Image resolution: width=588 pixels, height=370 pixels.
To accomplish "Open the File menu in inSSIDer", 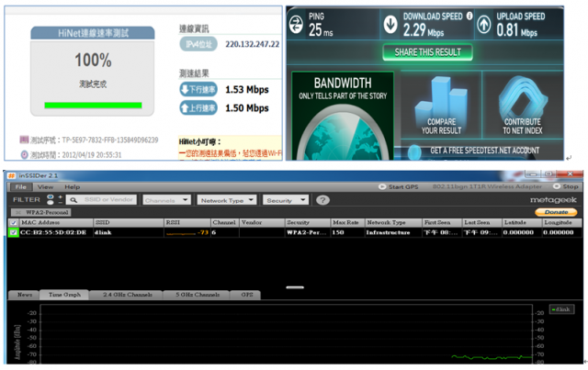I will tap(21, 186).
